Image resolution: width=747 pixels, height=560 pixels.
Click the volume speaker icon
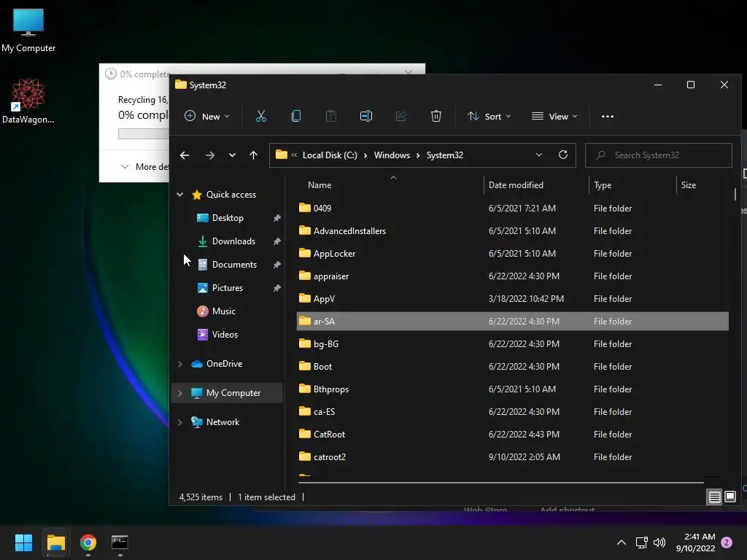coord(659,542)
